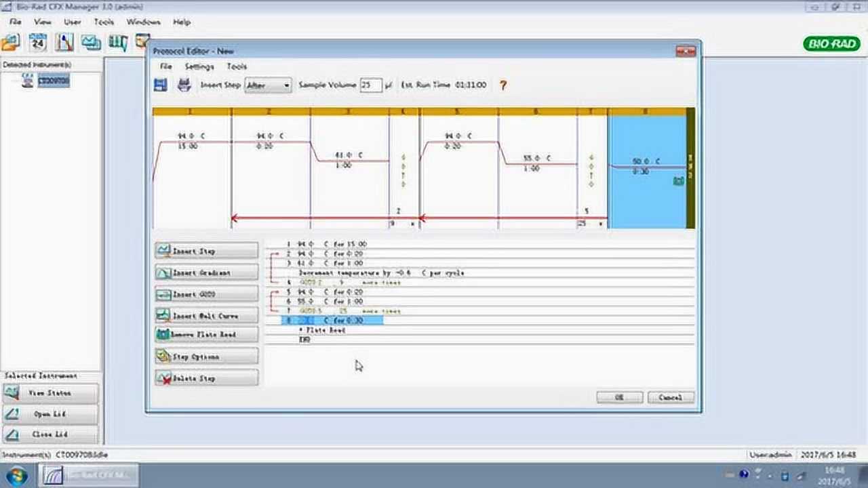The height and width of the screenshot is (488, 868).
Task: Open the Windows Start menu
Action: click(x=17, y=475)
